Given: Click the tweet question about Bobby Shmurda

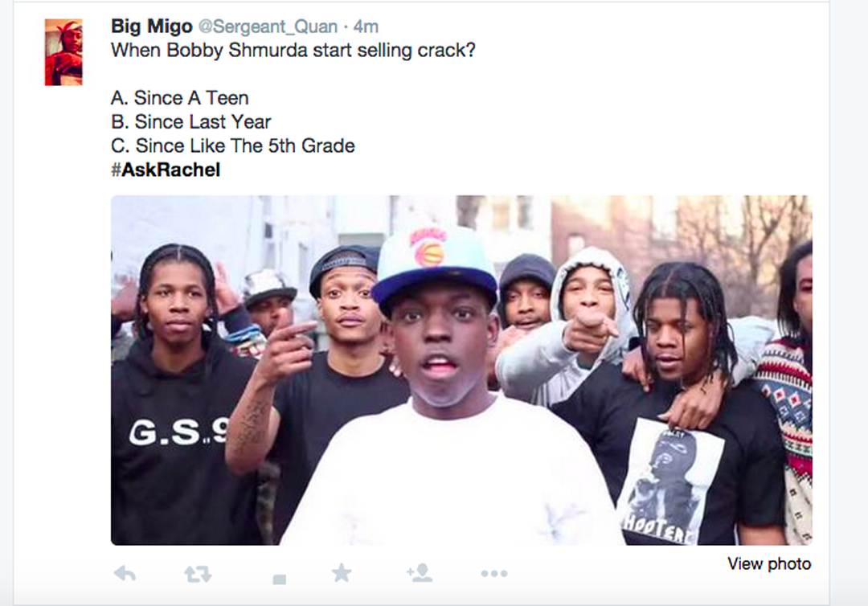Looking at the screenshot, I should tap(293, 51).
